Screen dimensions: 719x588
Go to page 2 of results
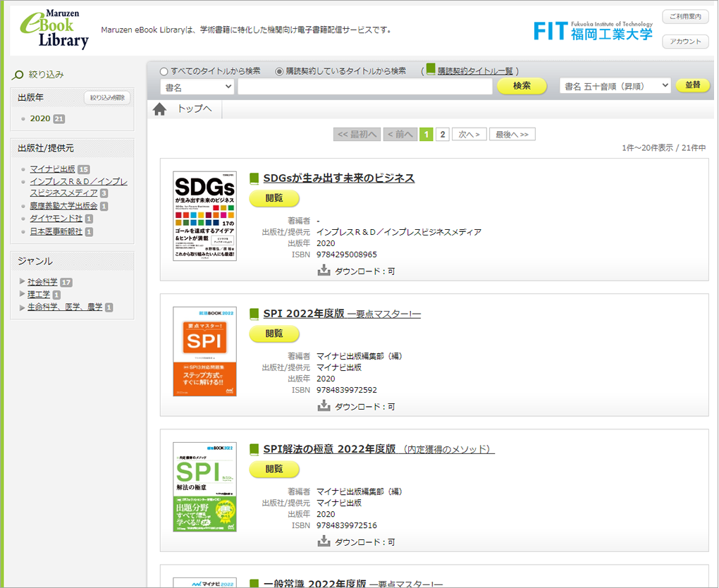tap(443, 135)
